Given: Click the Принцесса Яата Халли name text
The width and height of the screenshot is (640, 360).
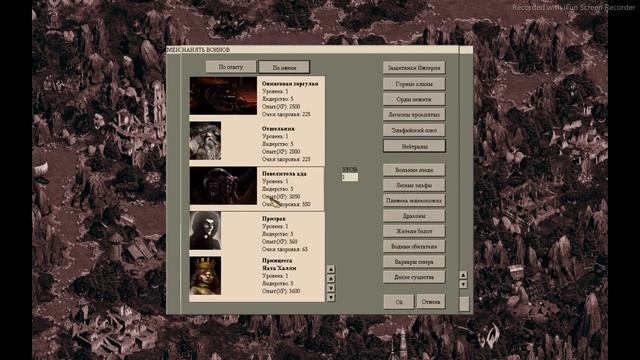Looking at the screenshot, I should click(279, 264).
